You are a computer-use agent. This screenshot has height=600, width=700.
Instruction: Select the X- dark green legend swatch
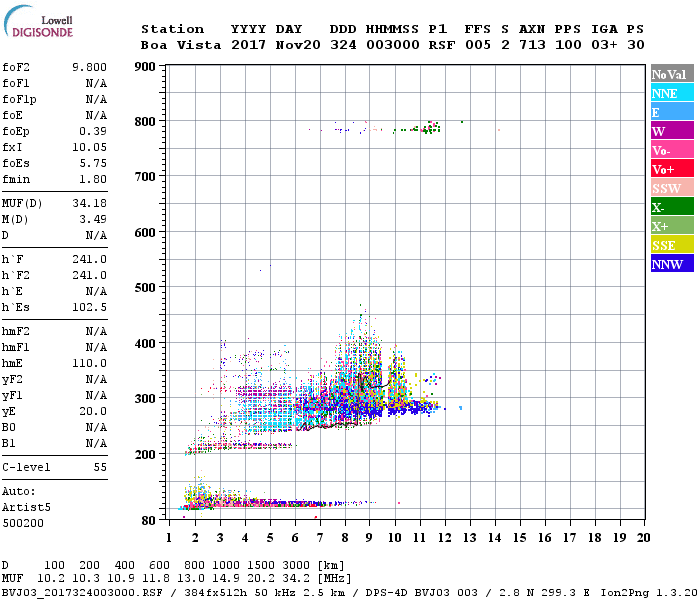[x=672, y=207]
